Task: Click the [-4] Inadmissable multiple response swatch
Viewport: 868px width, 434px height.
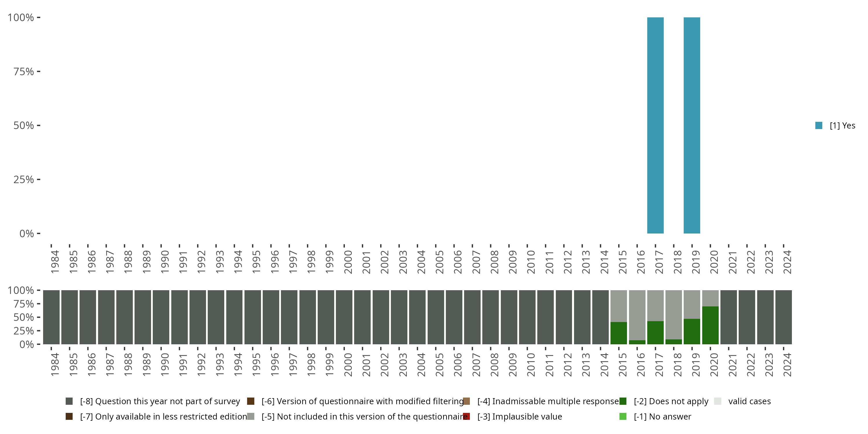Action: coord(466,401)
